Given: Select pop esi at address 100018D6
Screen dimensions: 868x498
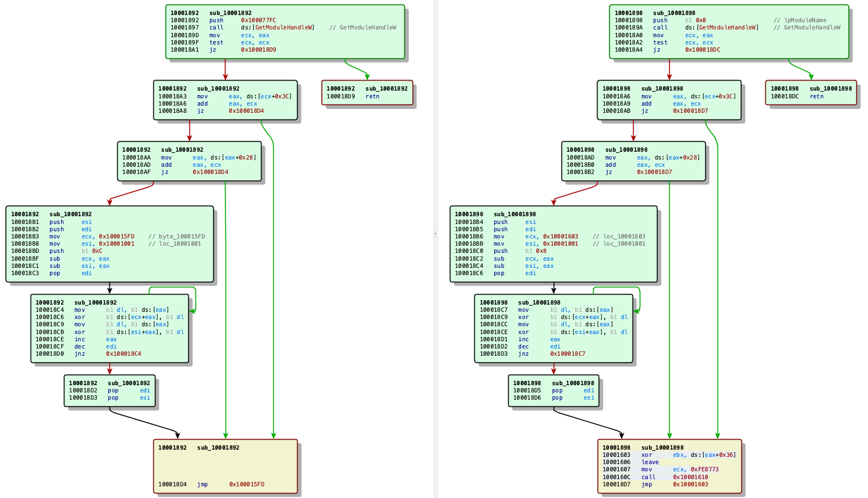Looking at the screenshot, I should pos(554,397).
